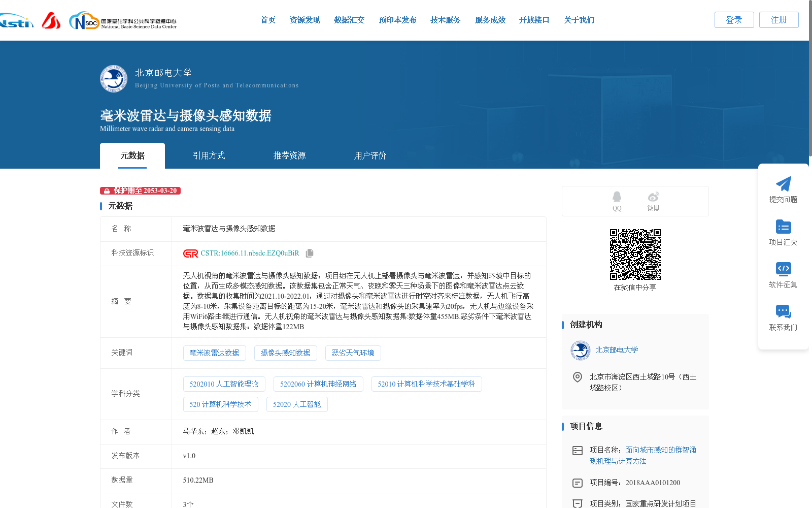Open 预印本发布 menu
This screenshot has width=812, height=508.
coord(397,20)
